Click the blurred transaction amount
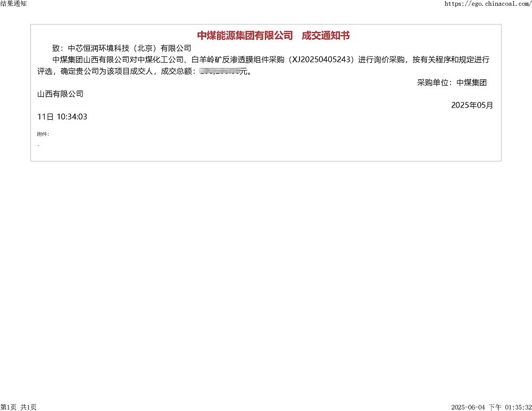The image size is (532, 411). click(x=219, y=71)
